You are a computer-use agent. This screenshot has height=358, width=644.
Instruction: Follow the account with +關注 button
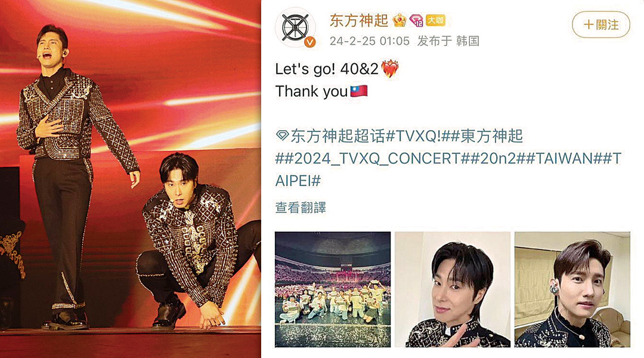click(601, 24)
